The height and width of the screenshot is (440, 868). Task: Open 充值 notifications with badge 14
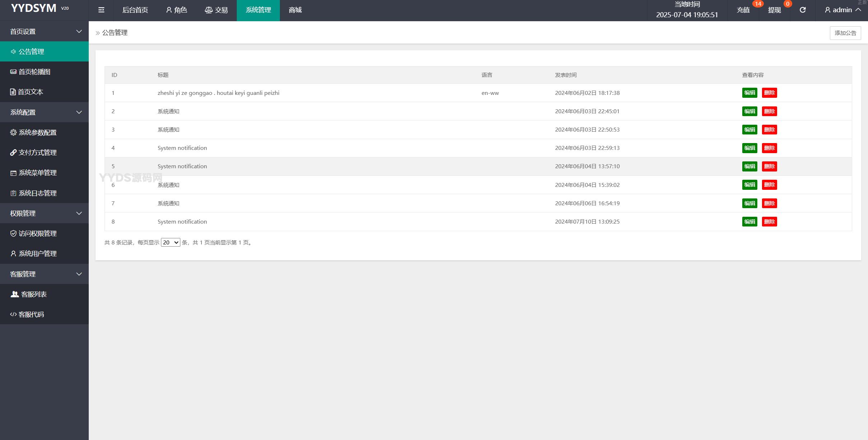[743, 10]
